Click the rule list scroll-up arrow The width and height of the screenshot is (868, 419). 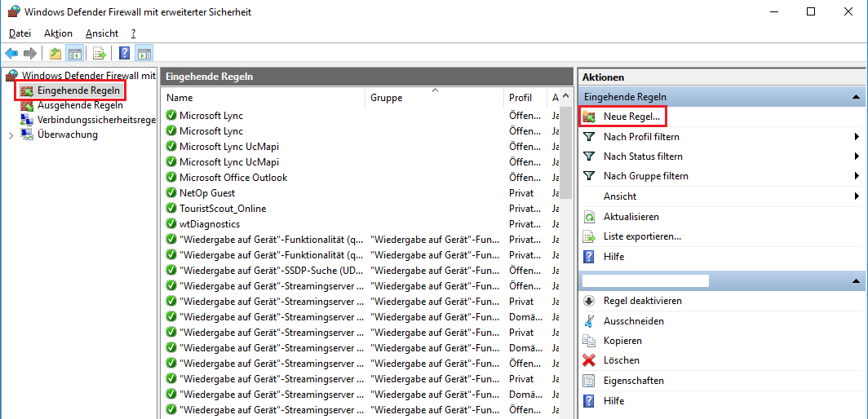coord(566,96)
